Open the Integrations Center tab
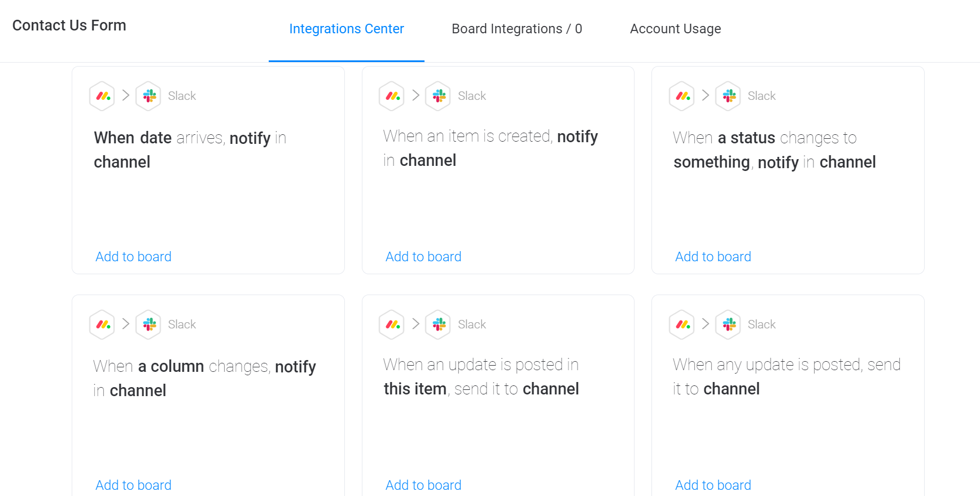The width and height of the screenshot is (980, 496). coord(346,29)
